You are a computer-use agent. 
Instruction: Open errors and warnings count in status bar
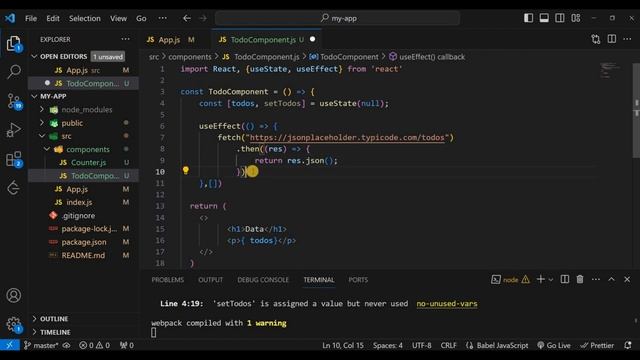coord(95,345)
